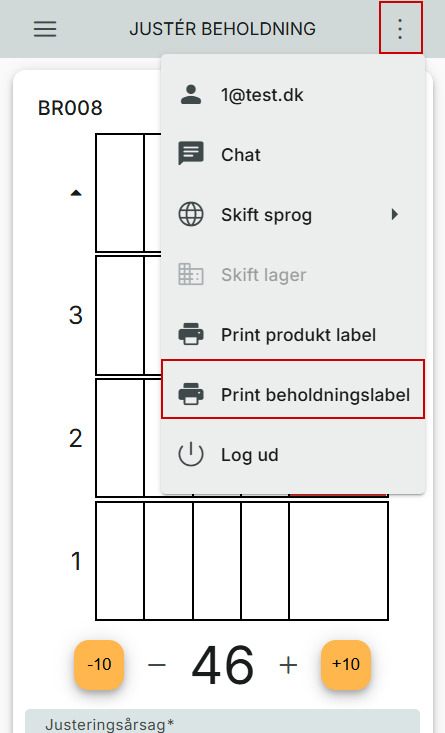This screenshot has width=445, height=733.
Task: Click the three-dot more options icon
Action: click(400, 29)
